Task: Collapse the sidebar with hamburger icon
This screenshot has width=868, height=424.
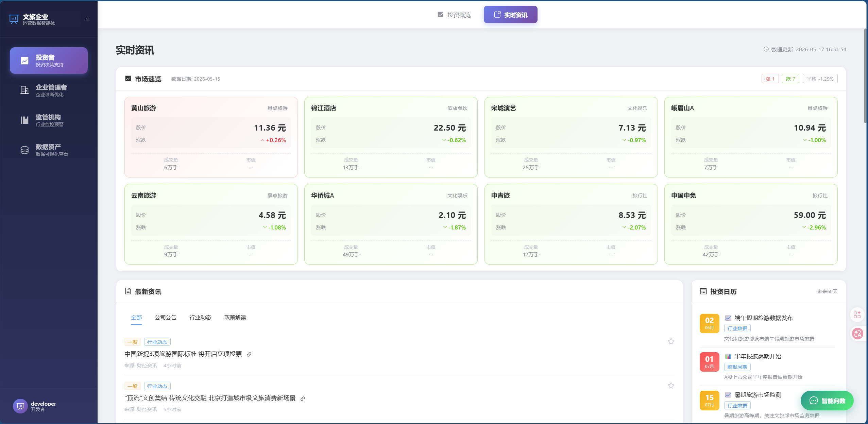Action: (87, 19)
